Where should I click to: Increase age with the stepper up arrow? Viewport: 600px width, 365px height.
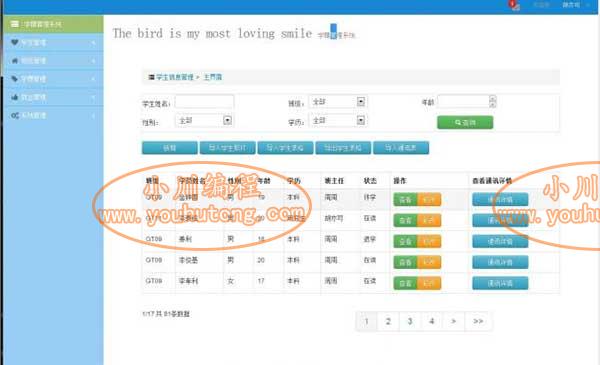coord(492,98)
